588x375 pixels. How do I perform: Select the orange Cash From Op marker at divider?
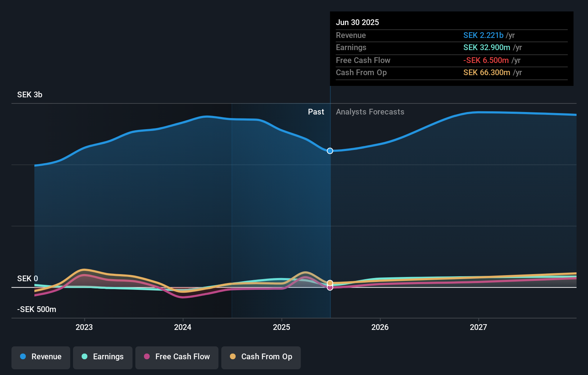click(329, 283)
